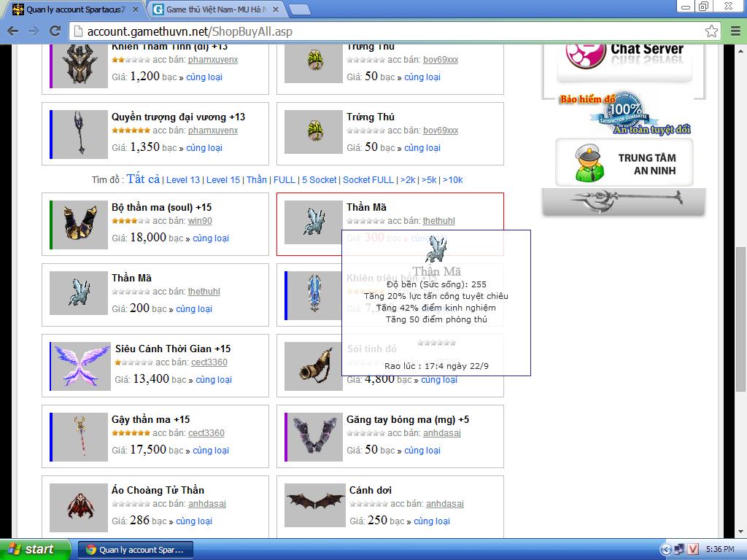Click the Găng tay bóng ma gloves image
The width and height of the screenshot is (747, 560).
(x=314, y=437)
